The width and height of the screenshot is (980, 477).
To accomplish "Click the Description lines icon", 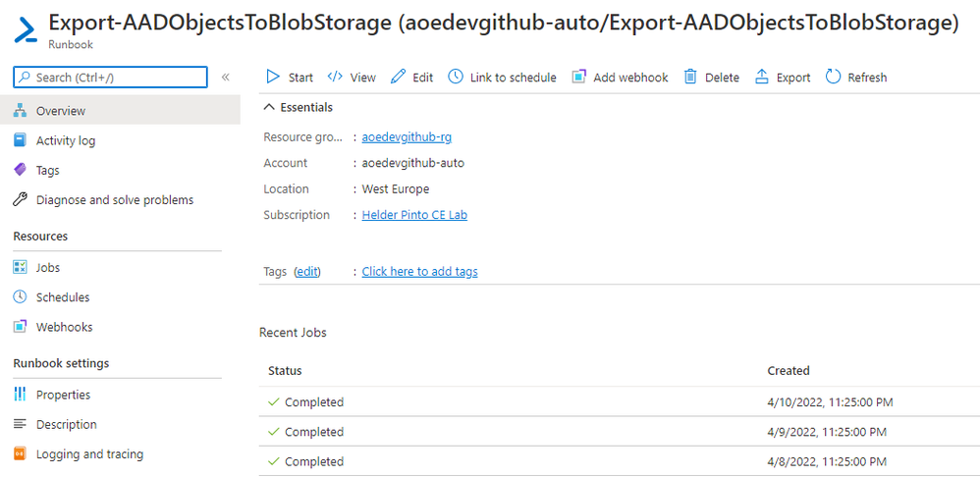I will [x=20, y=424].
